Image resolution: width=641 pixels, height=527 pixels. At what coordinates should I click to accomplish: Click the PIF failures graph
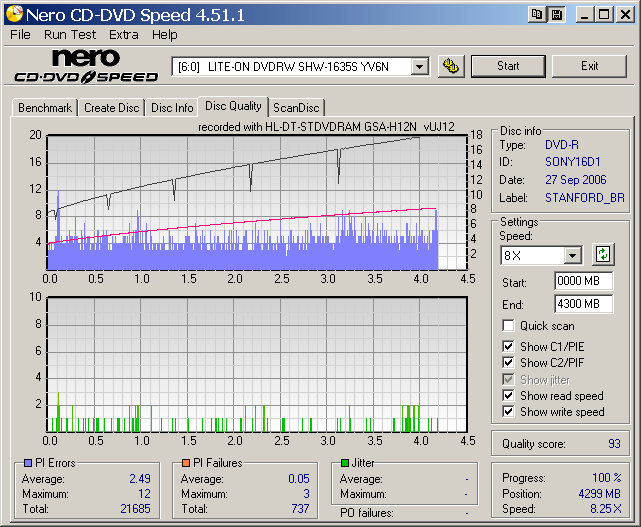coord(257,364)
